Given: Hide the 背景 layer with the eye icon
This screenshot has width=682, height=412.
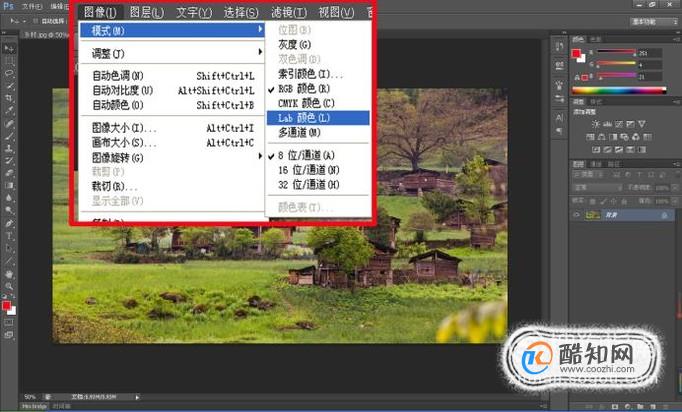Looking at the screenshot, I should (577, 215).
